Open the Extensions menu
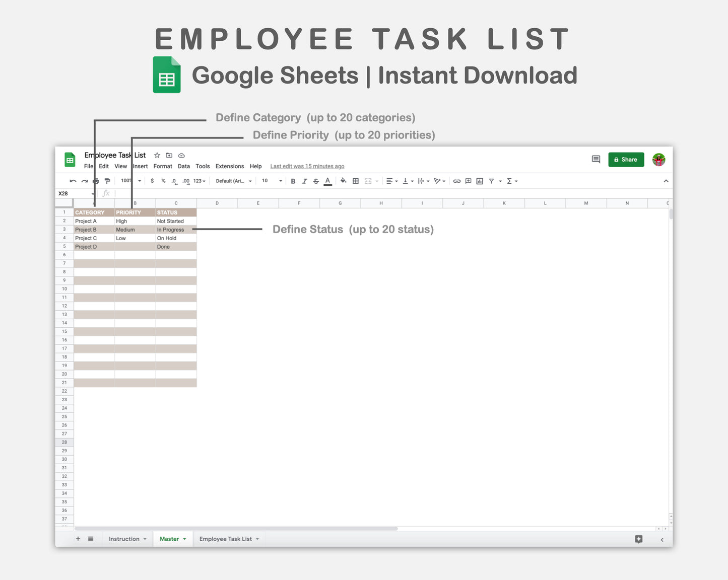Image resolution: width=728 pixels, height=580 pixels. (230, 167)
